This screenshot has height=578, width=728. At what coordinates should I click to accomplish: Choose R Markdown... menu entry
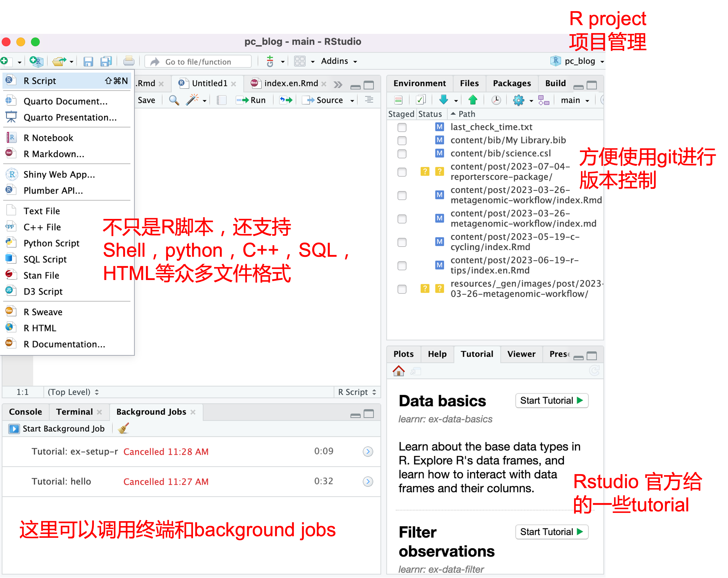[67, 154]
